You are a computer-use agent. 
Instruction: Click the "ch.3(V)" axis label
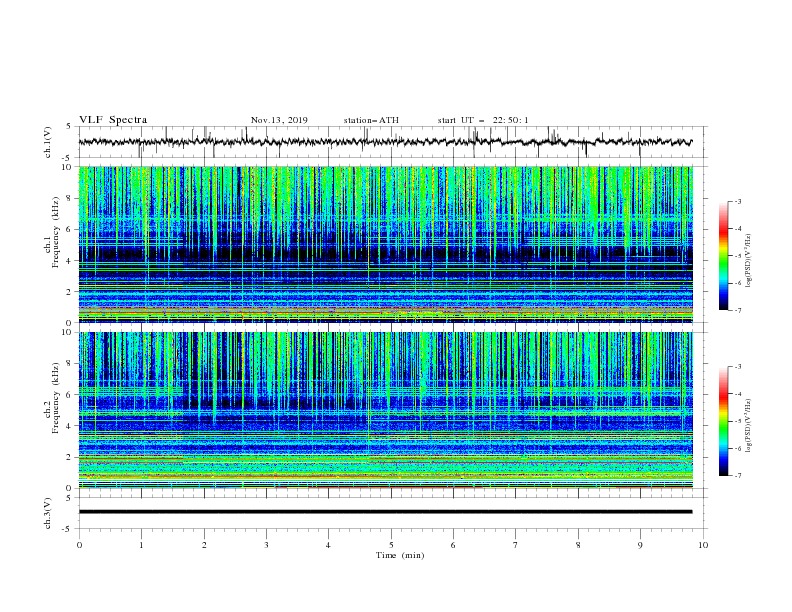pyautogui.click(x=48, y=513)
